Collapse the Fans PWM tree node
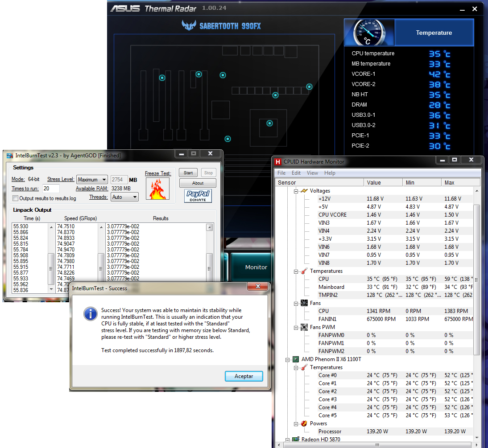This screenshot has width=488, height=448. coord(296,327)
